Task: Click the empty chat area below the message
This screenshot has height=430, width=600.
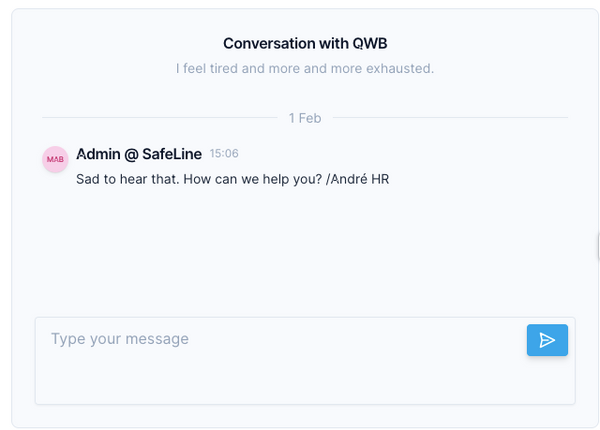Action: coord(305,249)
